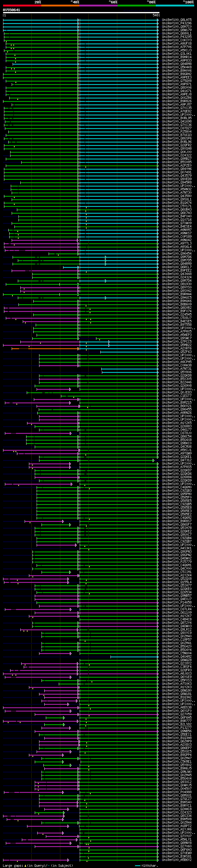Select the UniRef100_B9R826 label
Screen dimensions: 197x868
[177, 101]
